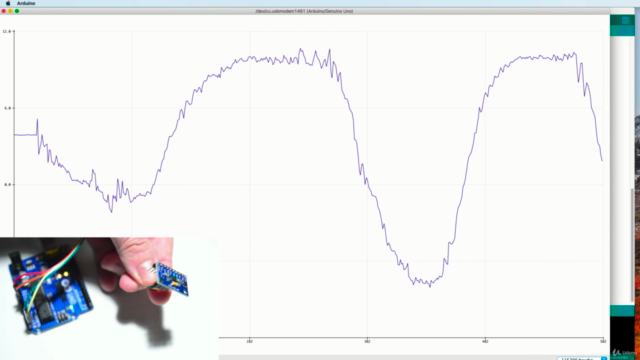Image resolution: width=640 pixels, height=360 pixels.
Task: Click the plotter window title /dev/cu.usbmodem1461
Action: click(304, 11)
